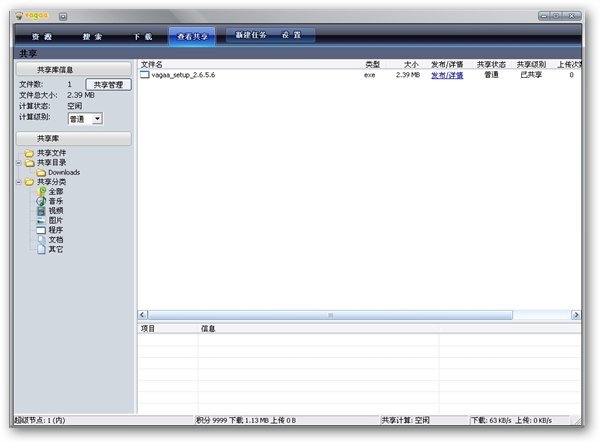Viewport: 600px width, 443px height.
Task: Choose the 程序 program category icon
Action: [41, 230]
